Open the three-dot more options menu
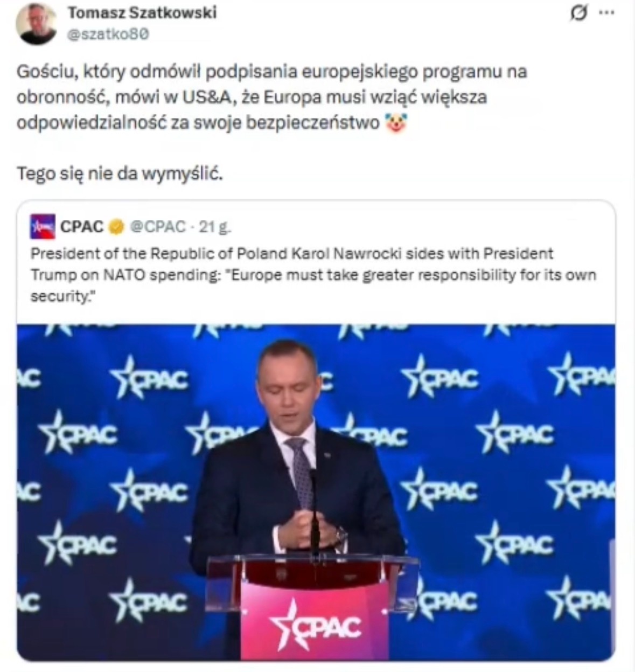This screenshot has width=635, height=672. (x=607, y=12)
